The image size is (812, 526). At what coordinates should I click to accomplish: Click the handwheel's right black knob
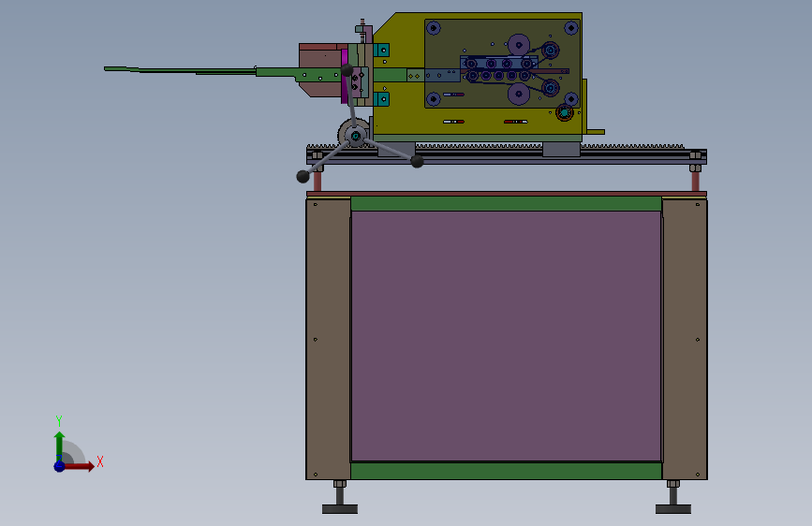click(417, 162)
